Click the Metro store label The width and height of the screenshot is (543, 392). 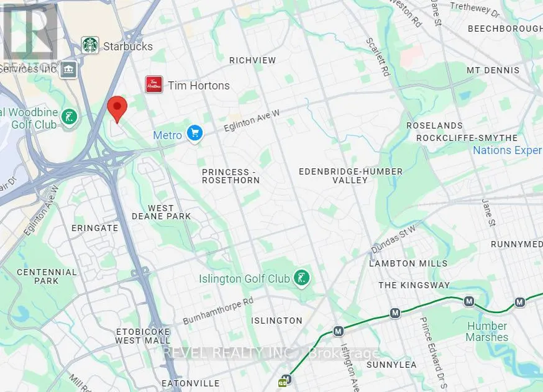167,135
